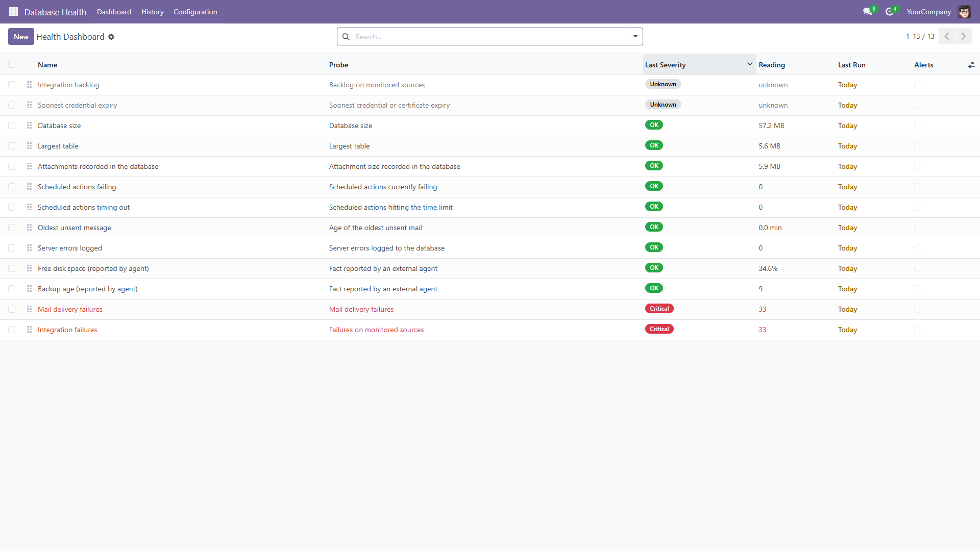Go to next page arrow
980x551 pixels.
coord(964,36)
